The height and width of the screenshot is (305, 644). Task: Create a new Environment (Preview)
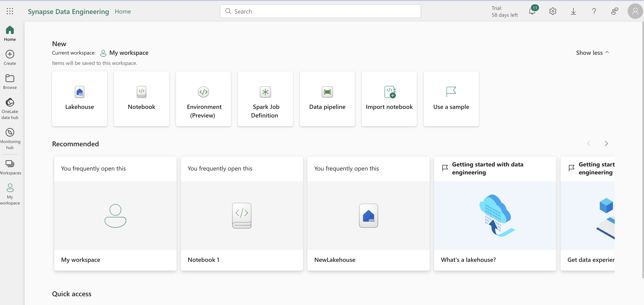coord(203,99)
